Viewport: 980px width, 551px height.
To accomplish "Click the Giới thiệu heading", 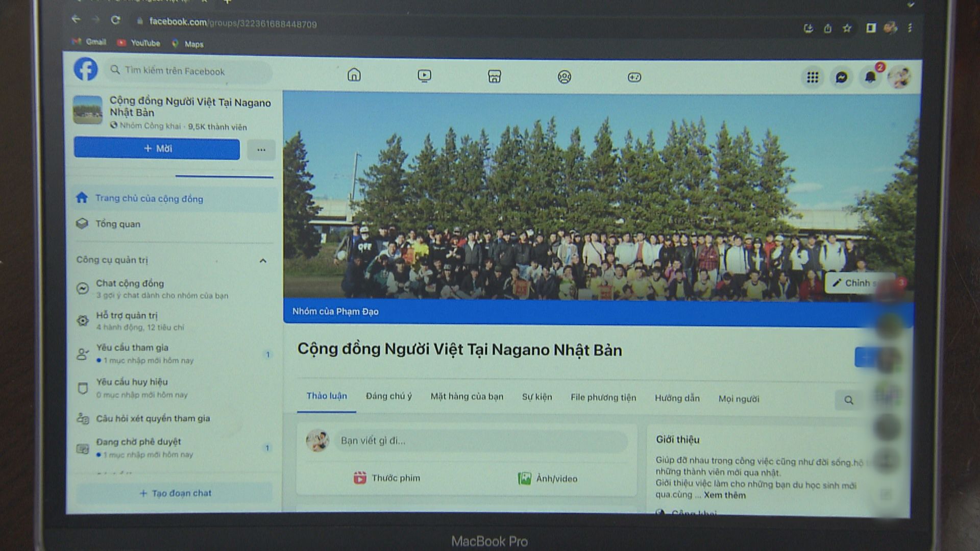I will click(678, 439).
